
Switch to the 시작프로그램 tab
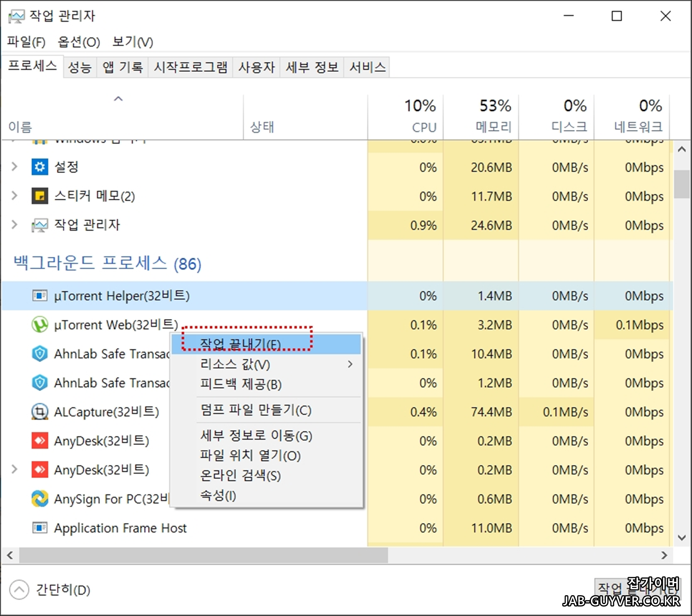[191, 68]
